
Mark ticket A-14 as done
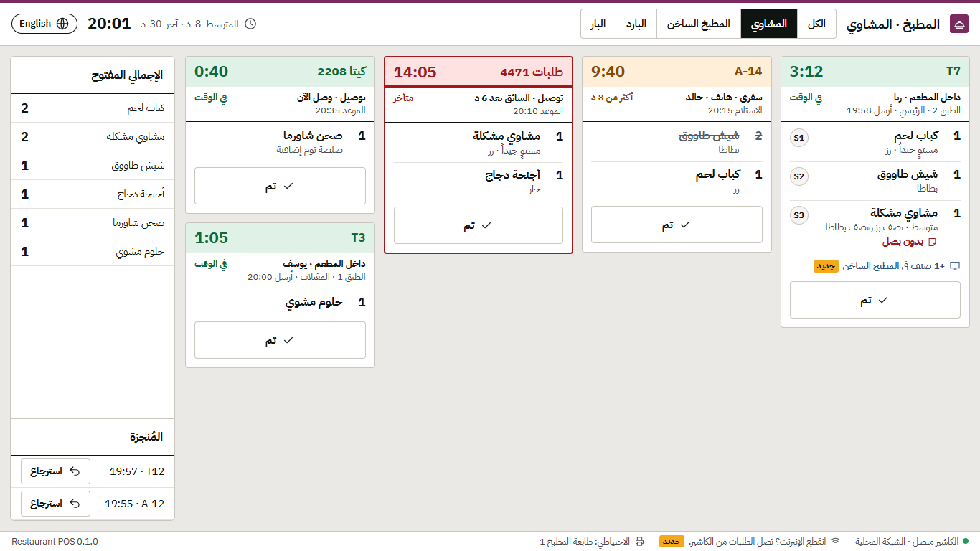pos(677,225)
